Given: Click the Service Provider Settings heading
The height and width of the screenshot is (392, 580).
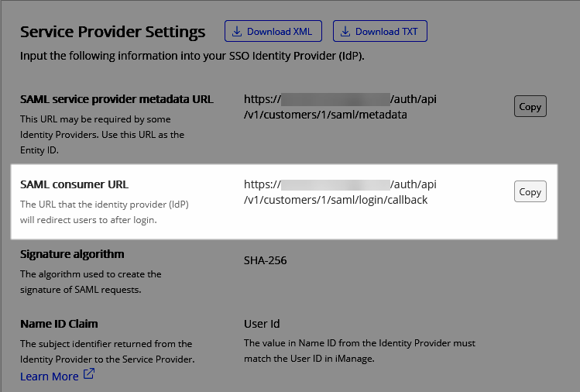Looking at the screenshot, I should pos(113,32).
